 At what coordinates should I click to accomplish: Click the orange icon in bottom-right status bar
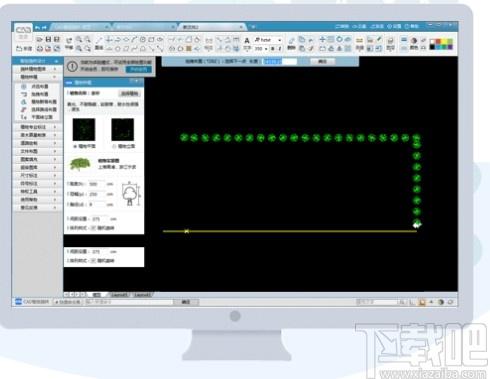[422, 302]
